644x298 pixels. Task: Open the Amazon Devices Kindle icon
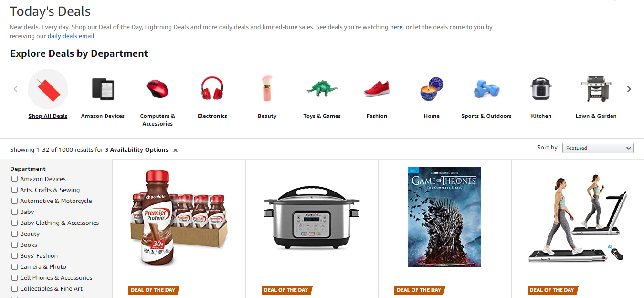tap(103, 89)
